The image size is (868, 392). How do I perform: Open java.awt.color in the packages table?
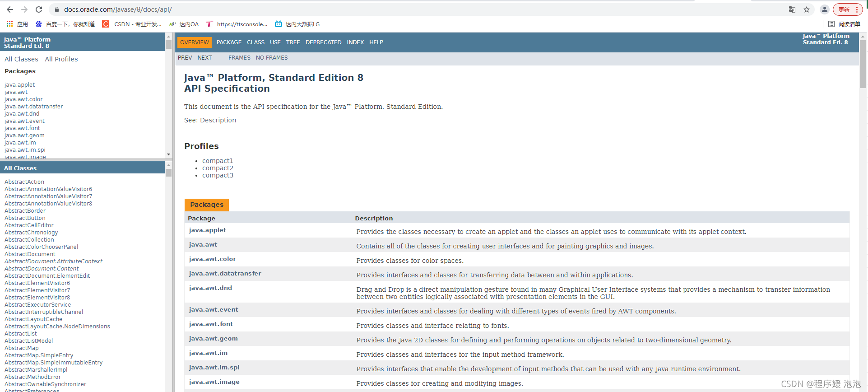(212, 259)
